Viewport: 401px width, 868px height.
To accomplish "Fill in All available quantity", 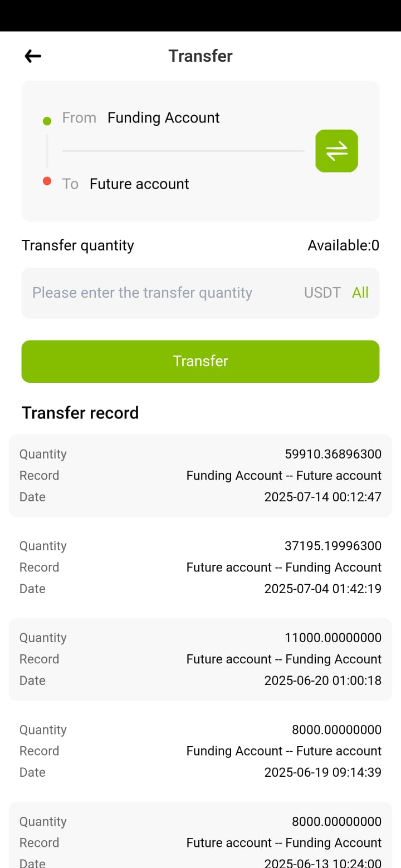I will pos(360,293).
